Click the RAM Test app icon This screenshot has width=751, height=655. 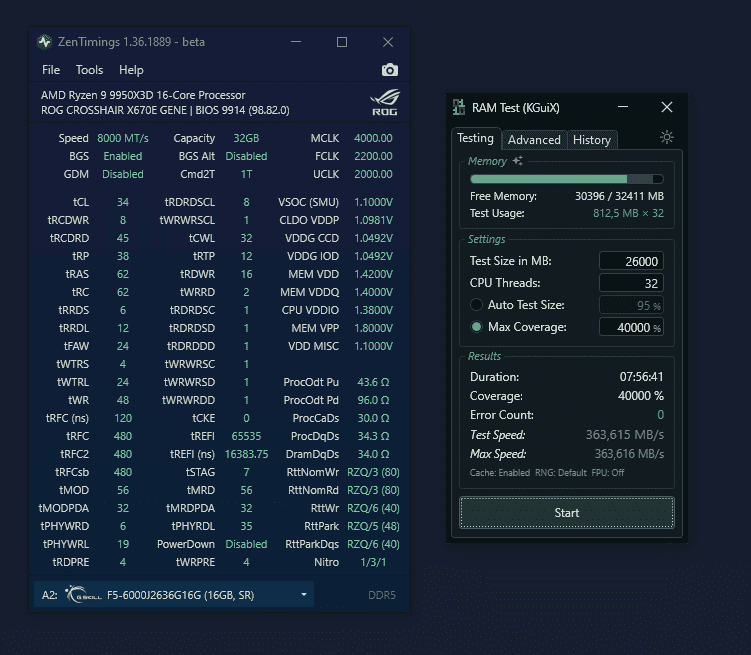tap(459, 107)
